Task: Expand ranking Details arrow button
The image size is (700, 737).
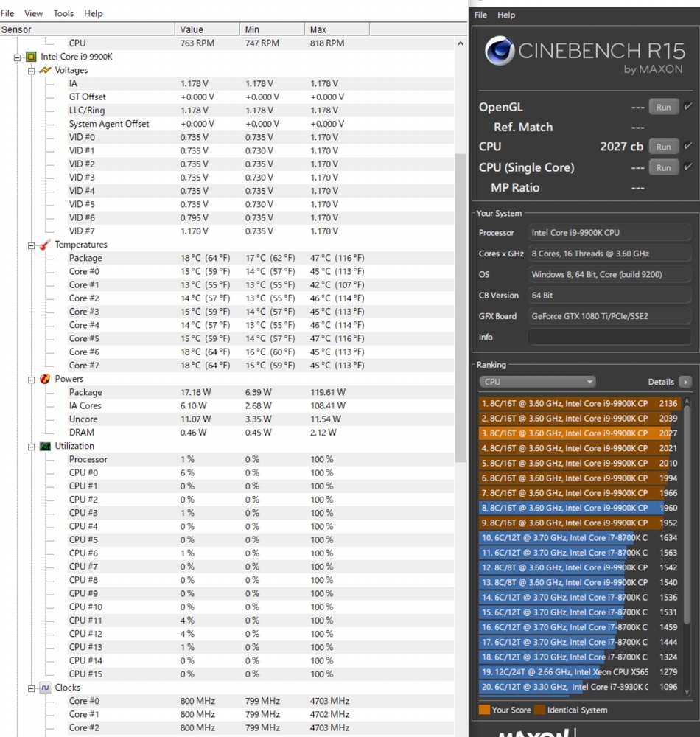Action: tap(685, 382)
